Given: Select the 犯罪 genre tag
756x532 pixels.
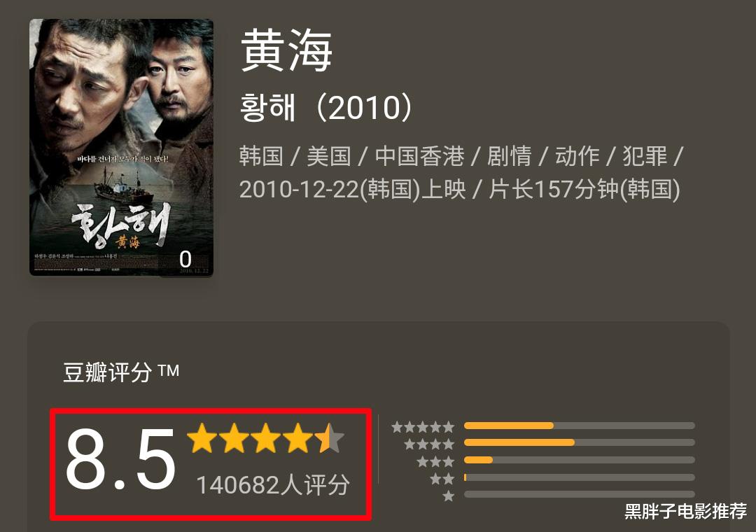Looking at the screenshot, I should tap(645, 156).
